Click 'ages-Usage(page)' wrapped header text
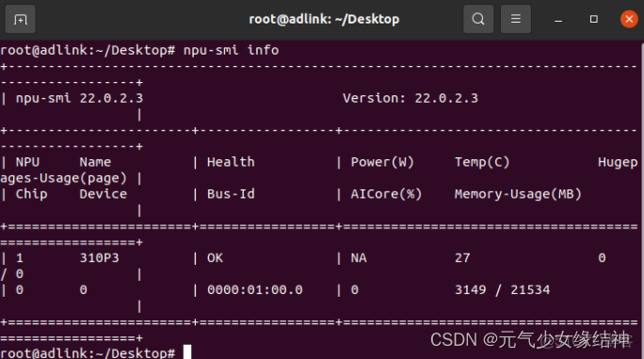 (63, 178)
